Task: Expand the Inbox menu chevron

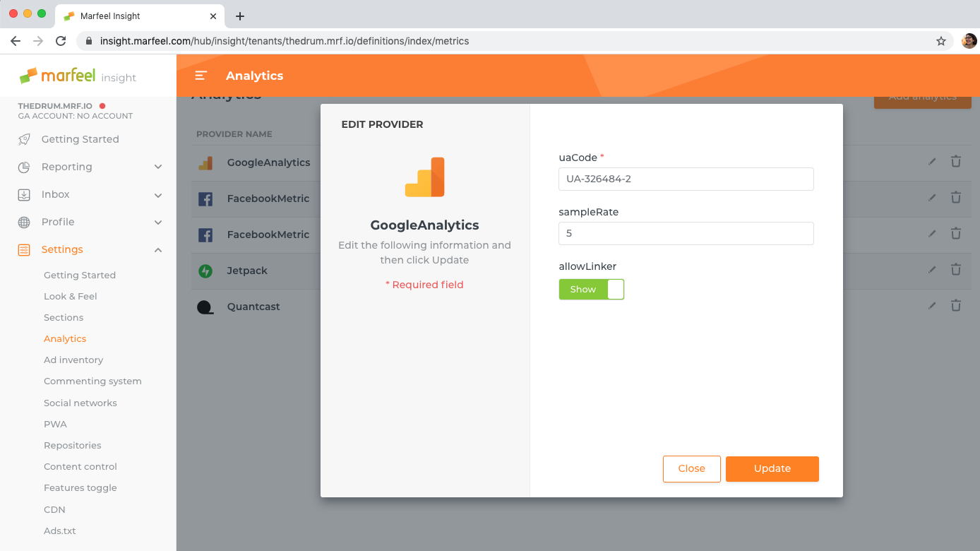Action: [158, 195]
